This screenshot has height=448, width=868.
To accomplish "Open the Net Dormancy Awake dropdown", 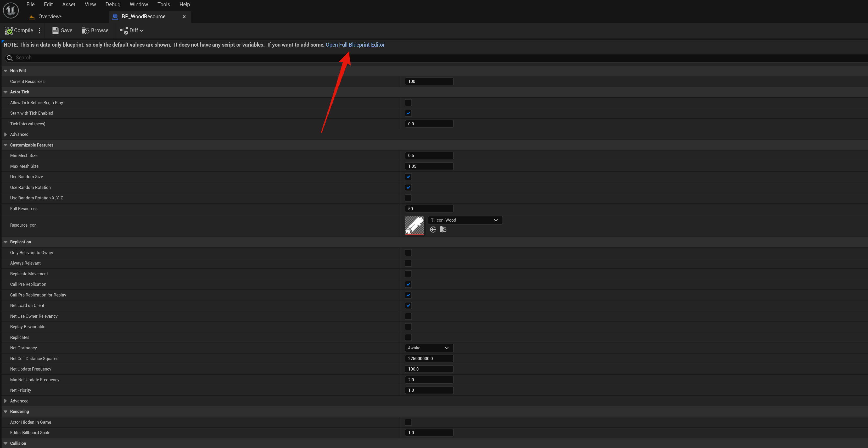I will 428,348.
